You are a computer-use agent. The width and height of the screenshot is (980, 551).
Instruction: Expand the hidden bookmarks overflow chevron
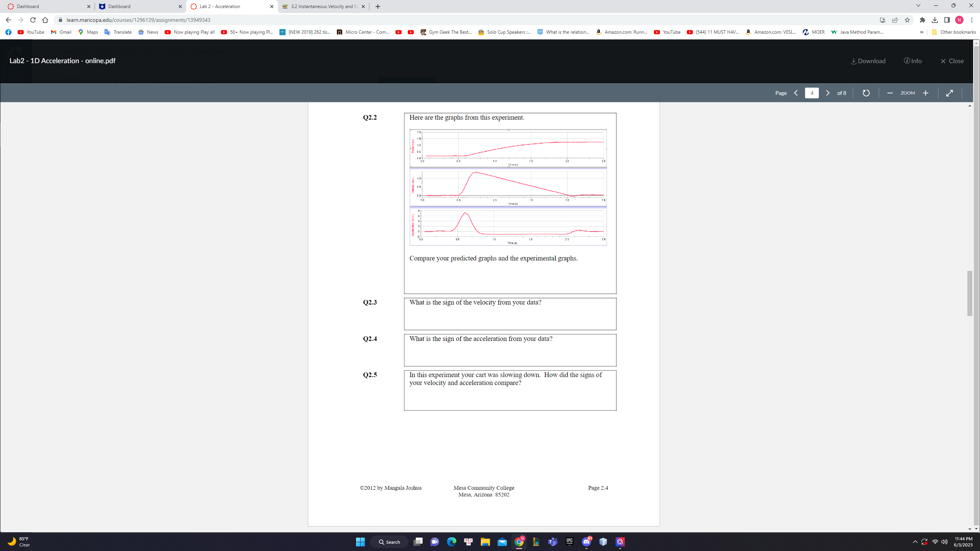click(x=921, y=32)
